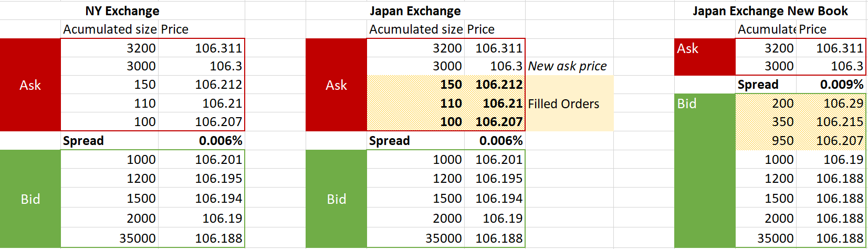868x249 pixels.
Task: Select the "NY Exchange" title cell
Action: tap(122, 11)
